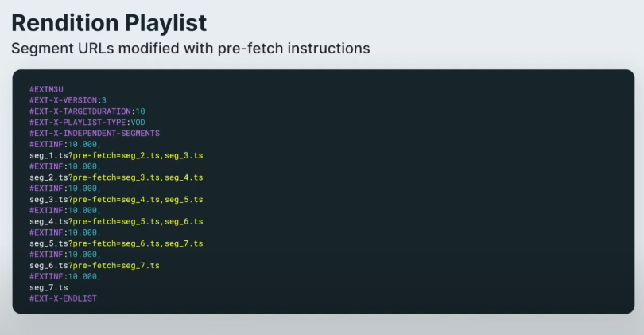Click seg_3.ts in first pre-fetch query
The image size is (644, 335).
pyautogui.click(x=184, y=156)
